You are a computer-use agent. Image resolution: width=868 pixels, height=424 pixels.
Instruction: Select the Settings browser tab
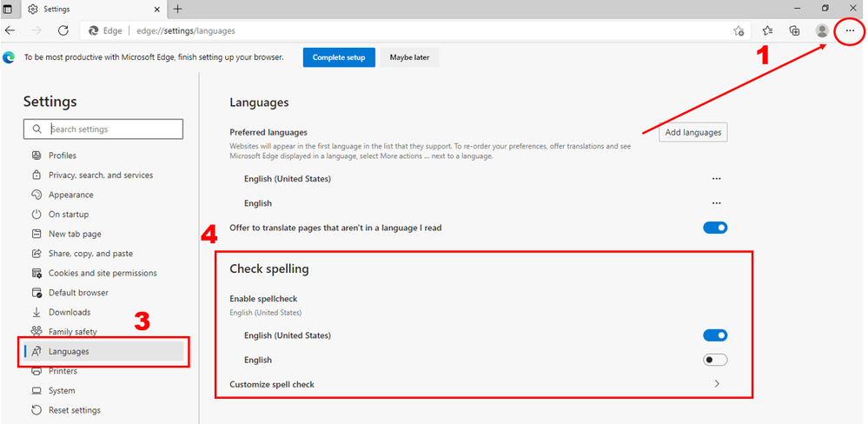coord(94,10)
